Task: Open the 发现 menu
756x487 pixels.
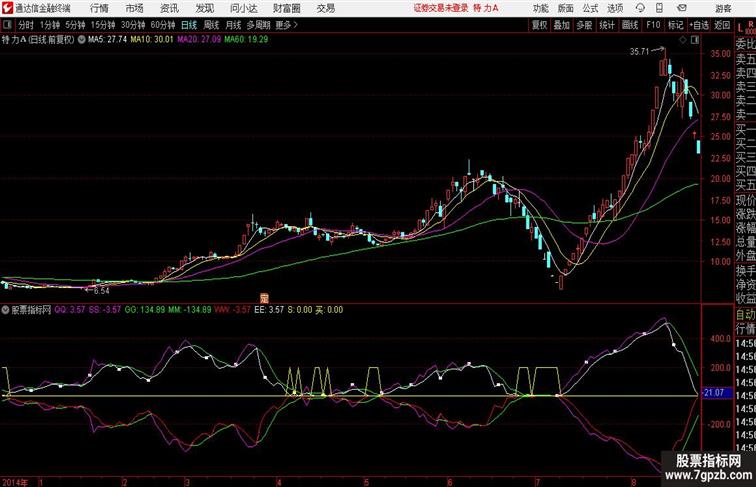Action: click(204, 8)
